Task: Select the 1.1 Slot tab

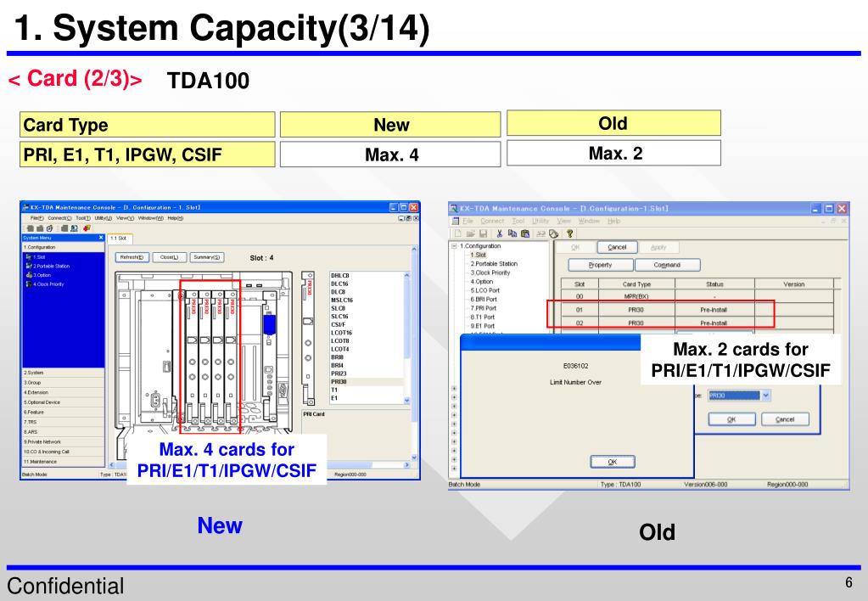Action: coord(119,239)
